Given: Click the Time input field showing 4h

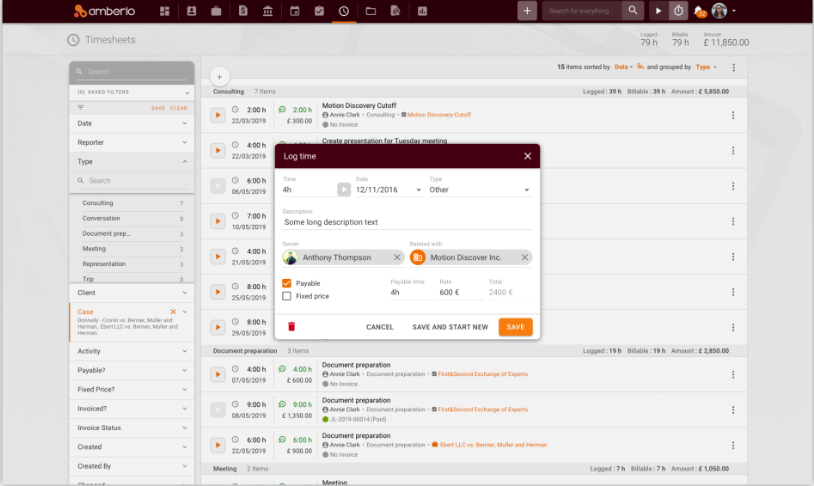Looking at the screenshot, I should [309, 190].
